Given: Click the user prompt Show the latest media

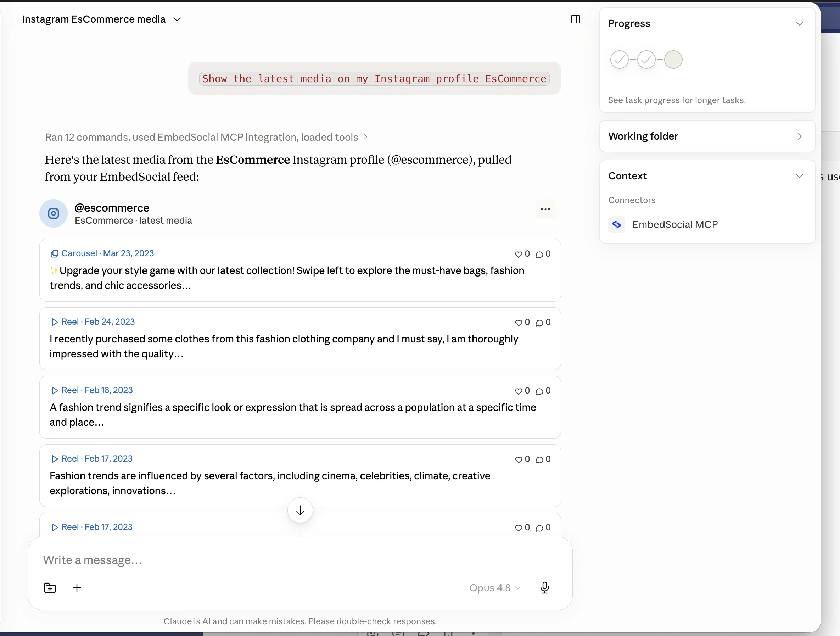Looking at the screenshot, I should click(374, 79).
